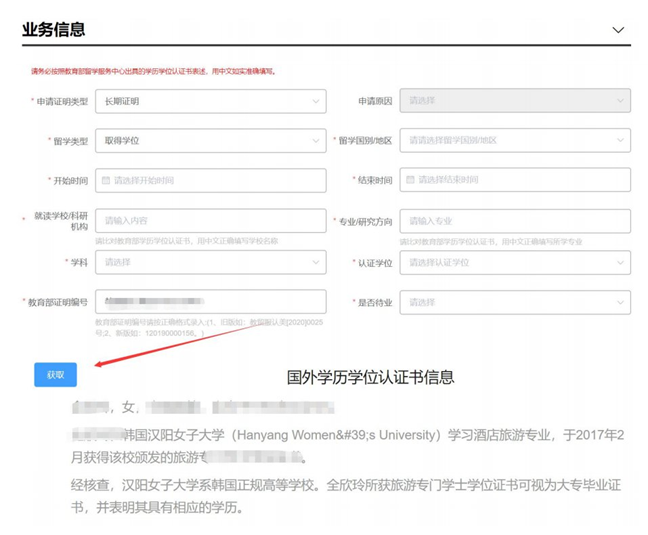
Task: Click the 业务信息 section heading
Action: tap(54, 30)
